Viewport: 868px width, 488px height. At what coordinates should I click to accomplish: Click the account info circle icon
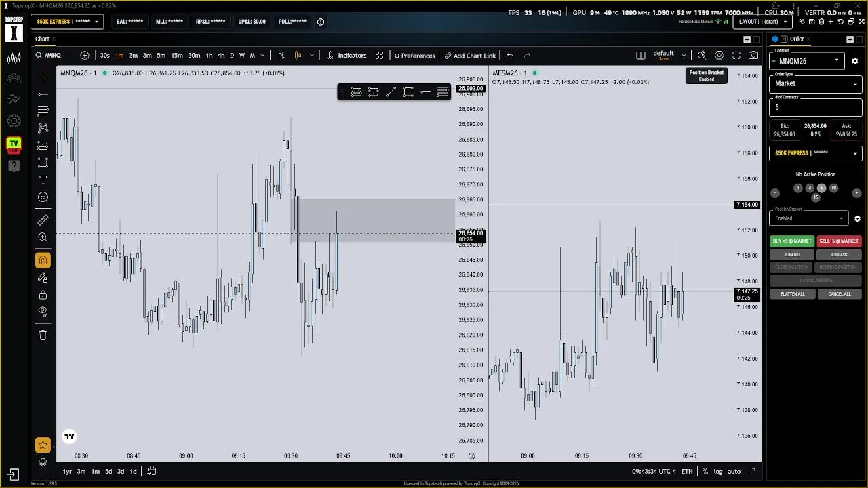tap(321, 22)
